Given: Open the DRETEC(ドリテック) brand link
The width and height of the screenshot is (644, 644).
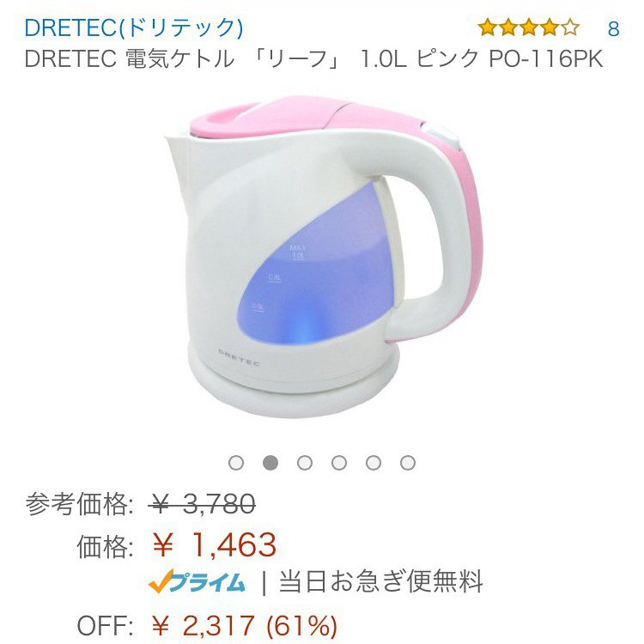Looking at the screenshot, I should pos(134,28).
